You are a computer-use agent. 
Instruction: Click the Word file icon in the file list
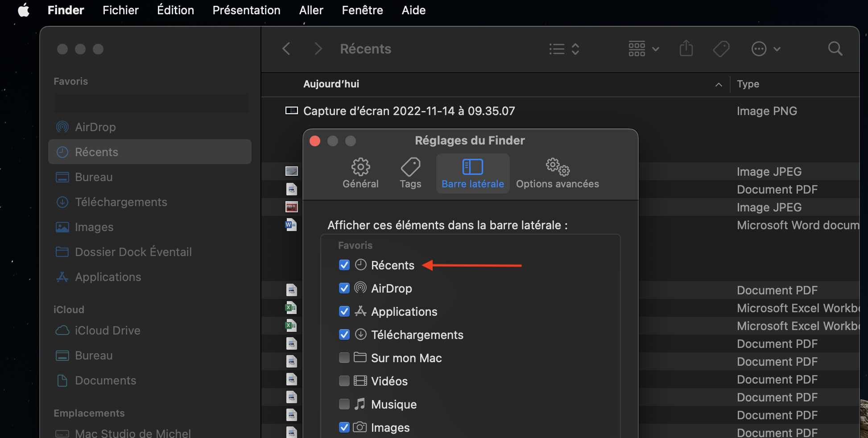tap(291, 225)
